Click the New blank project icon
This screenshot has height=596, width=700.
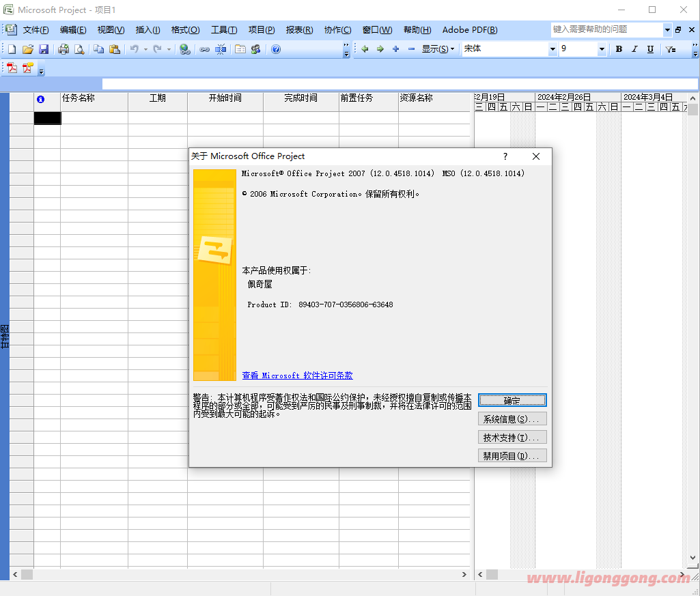[x=12, y=49]
